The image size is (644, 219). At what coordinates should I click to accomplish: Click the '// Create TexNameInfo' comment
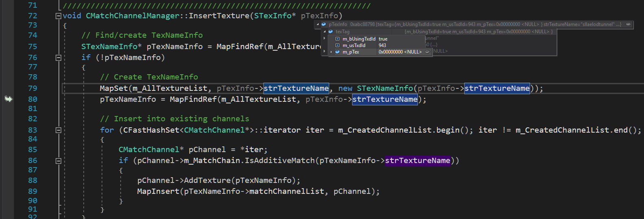[x=149, y=77]
